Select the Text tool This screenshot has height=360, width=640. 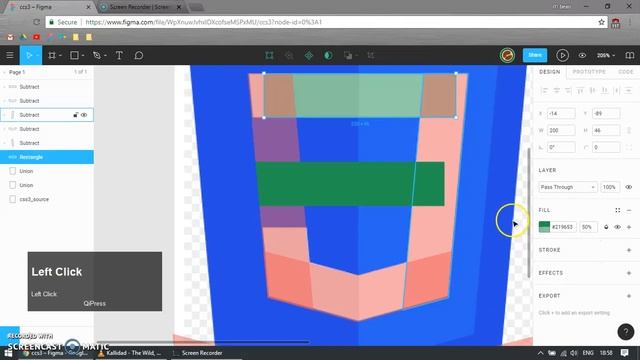pyautogui.click(x=119, y=55)
